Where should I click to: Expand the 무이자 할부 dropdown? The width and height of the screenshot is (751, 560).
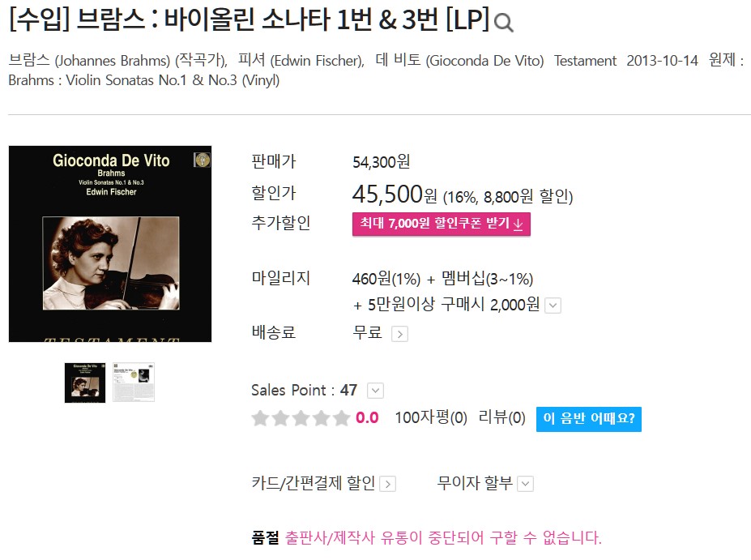point(526,484)
